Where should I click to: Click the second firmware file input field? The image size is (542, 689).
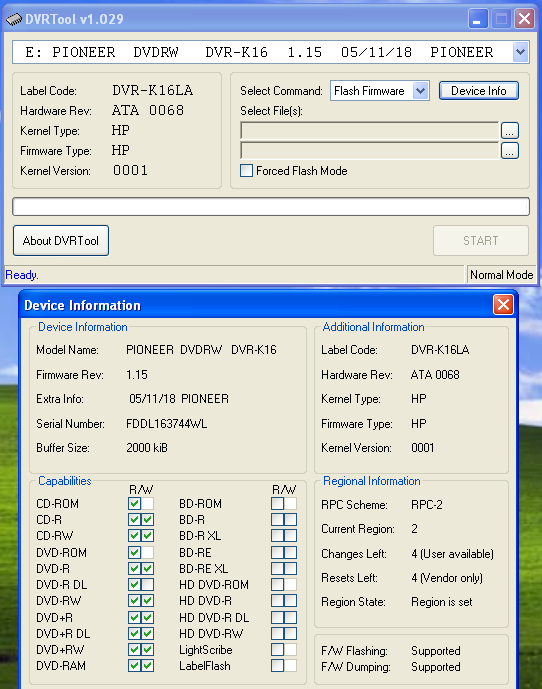coord(370,151)
